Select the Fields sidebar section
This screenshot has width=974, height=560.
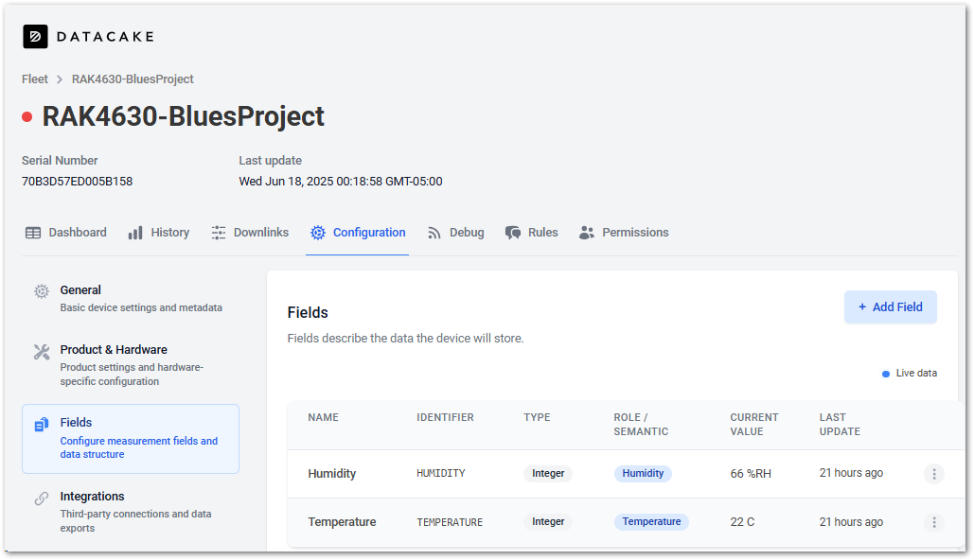[131, 439]
